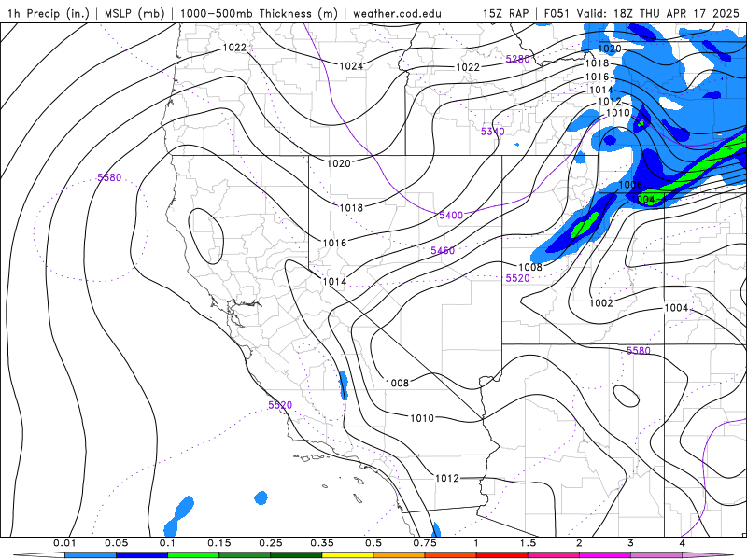747x560 pixels.
Task: Select the orange 0.5–0.75 legend swatch
Action: [x=400, y=555]
